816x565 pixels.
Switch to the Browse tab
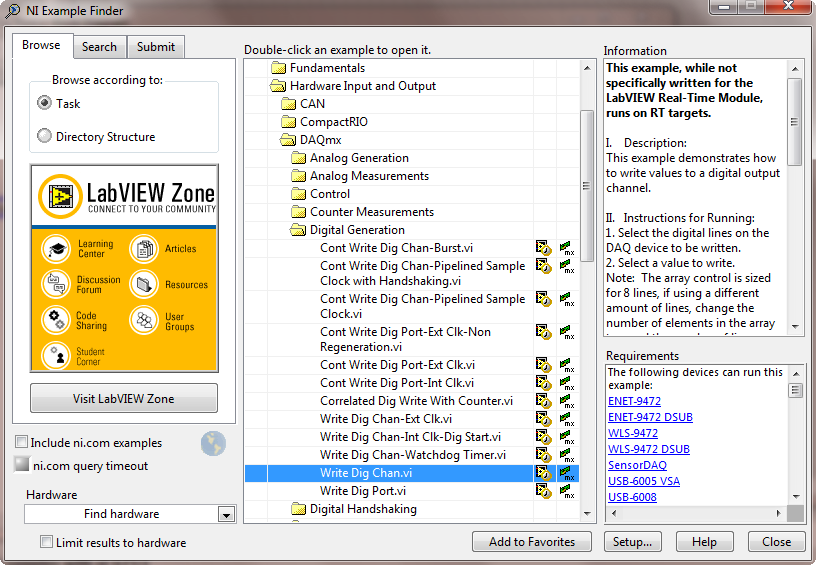(x=42, y=46)
